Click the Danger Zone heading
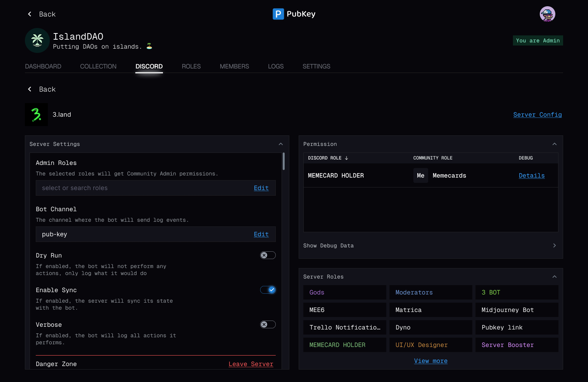The height and width of the screenshot is (382, 588). (56, 364)
